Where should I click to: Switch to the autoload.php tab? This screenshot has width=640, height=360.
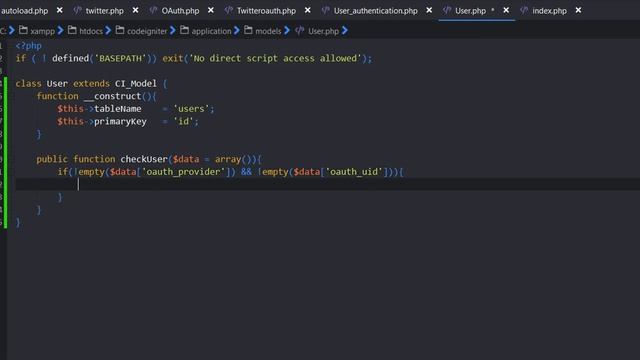[24, 11]
